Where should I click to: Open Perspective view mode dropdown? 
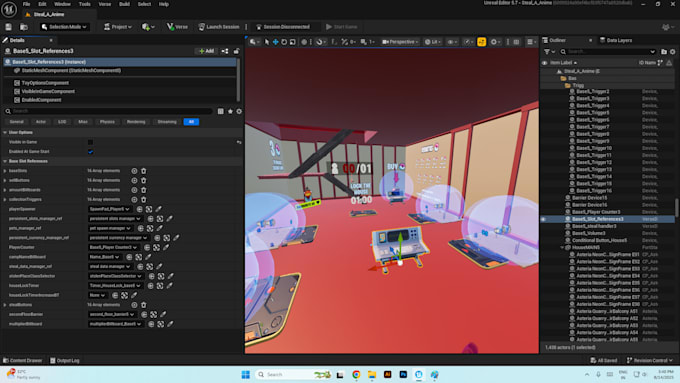400,42
